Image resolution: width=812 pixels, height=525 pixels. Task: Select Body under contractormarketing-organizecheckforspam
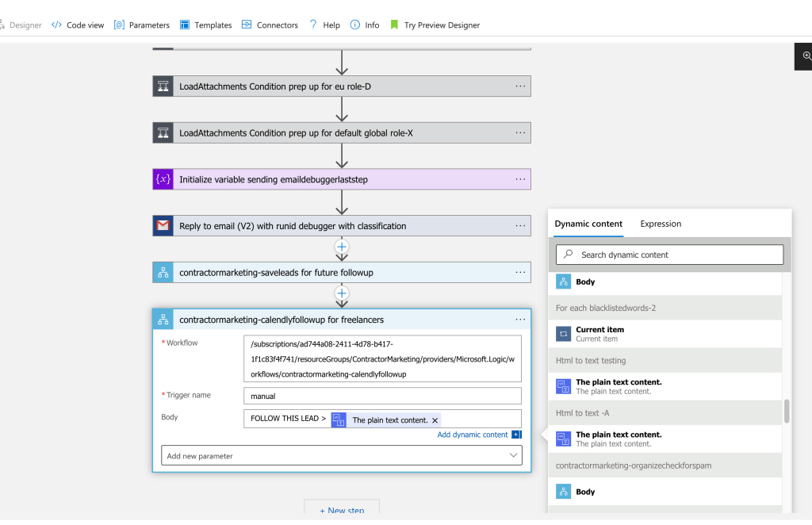coord(665,492)
